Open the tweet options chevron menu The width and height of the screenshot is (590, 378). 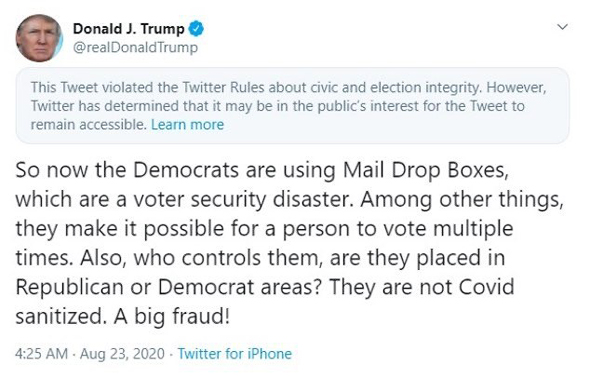click(562, 27)
